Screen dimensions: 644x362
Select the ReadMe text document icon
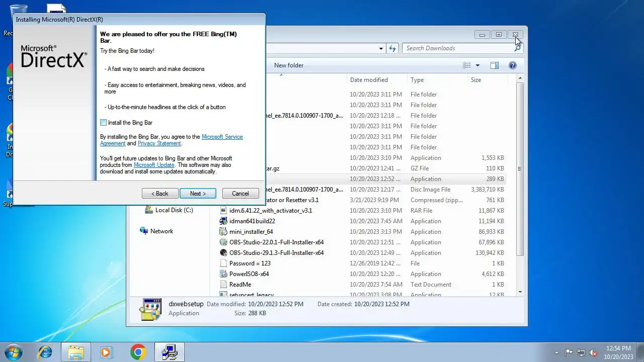[x=224, y=285]
